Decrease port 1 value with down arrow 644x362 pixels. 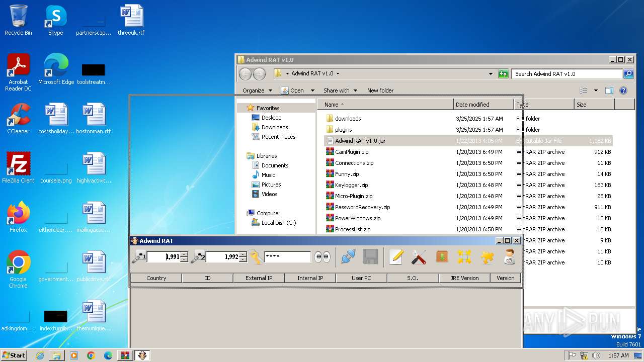pos(184,259)
